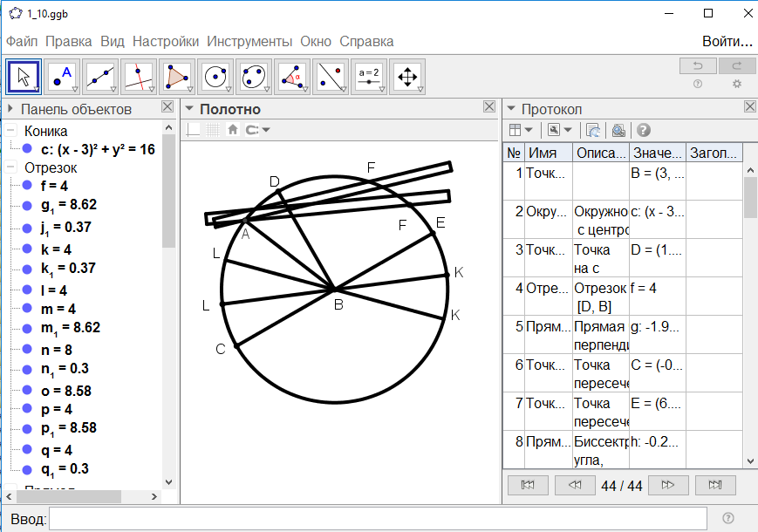
Task: Click Войти sign-in button
Action: (727, 41)
